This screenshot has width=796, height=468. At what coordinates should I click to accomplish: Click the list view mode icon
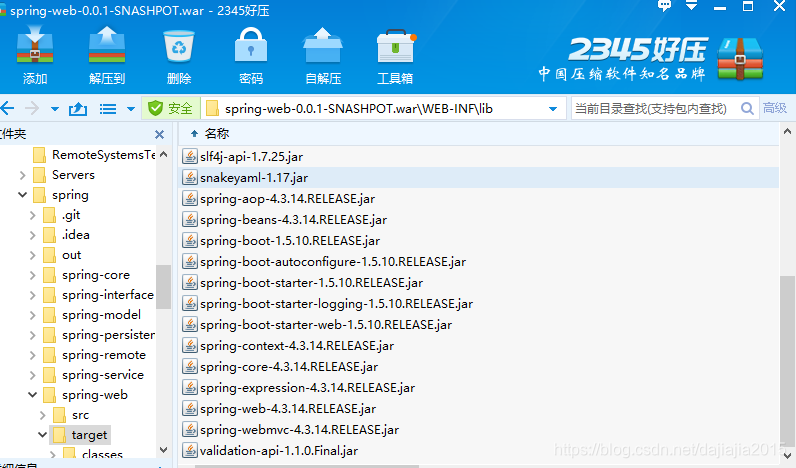pos(108,109)
